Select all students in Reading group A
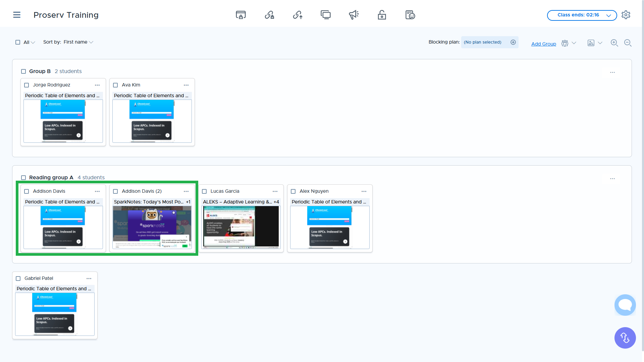The image size is (644, 362). tap(23, 177)
